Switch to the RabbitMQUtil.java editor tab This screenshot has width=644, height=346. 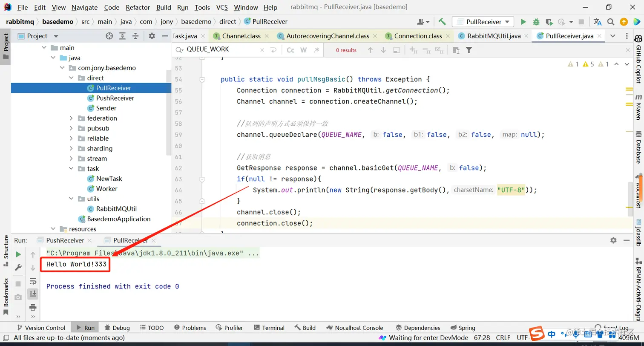point(494,36)
